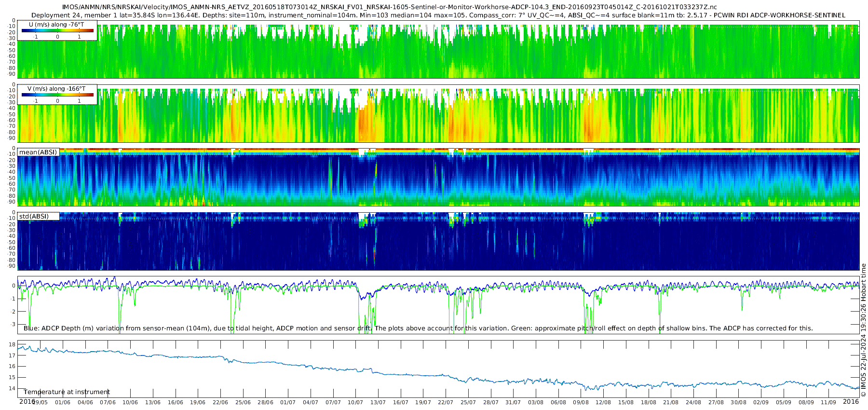Click the 15 tick on the temperature axis
The image size is (868, 410).
pos(13,378)
